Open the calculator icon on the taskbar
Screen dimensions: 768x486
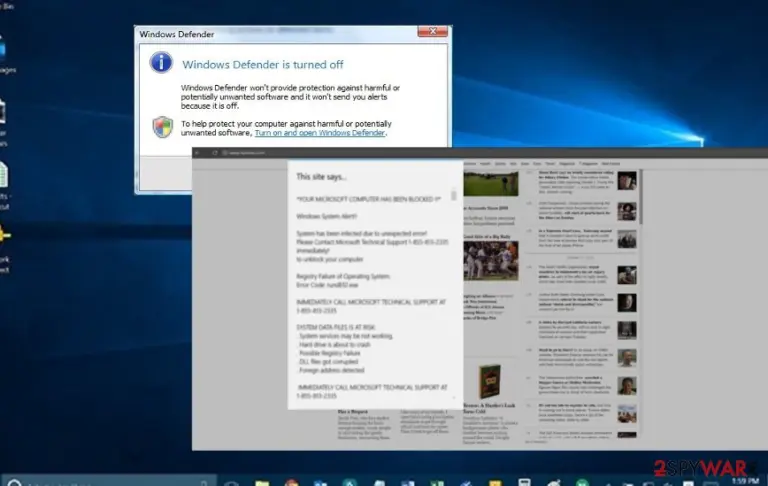(x=525, y=483)
